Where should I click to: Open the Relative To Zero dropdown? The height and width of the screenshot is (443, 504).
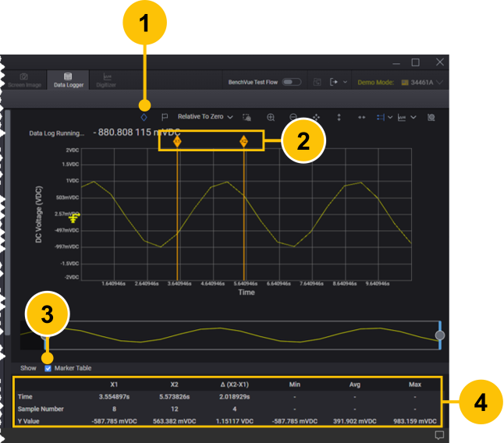point(205,117)
